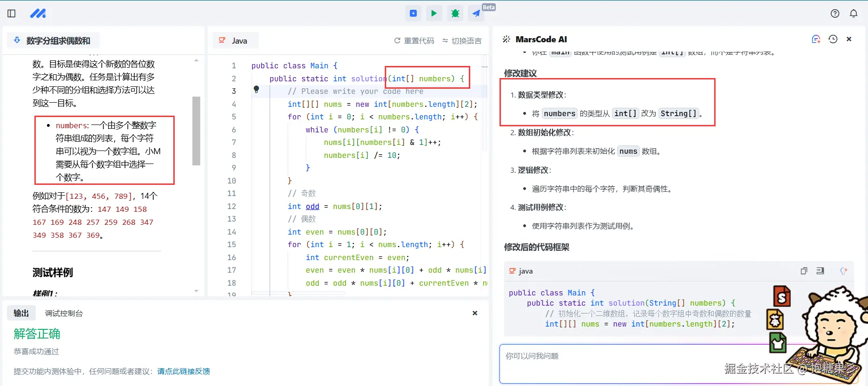Open notifications bell

854,13
